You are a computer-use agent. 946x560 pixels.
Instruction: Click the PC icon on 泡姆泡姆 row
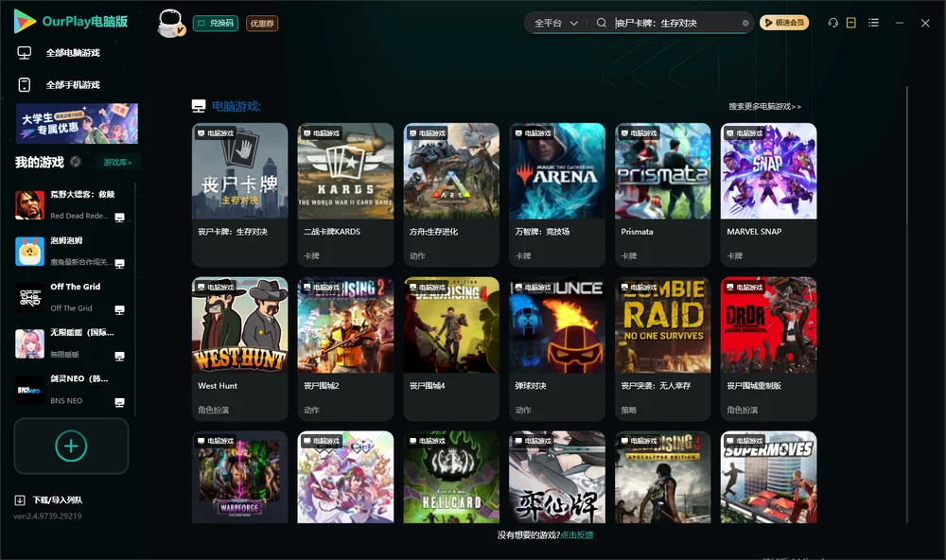coord(119,264)
